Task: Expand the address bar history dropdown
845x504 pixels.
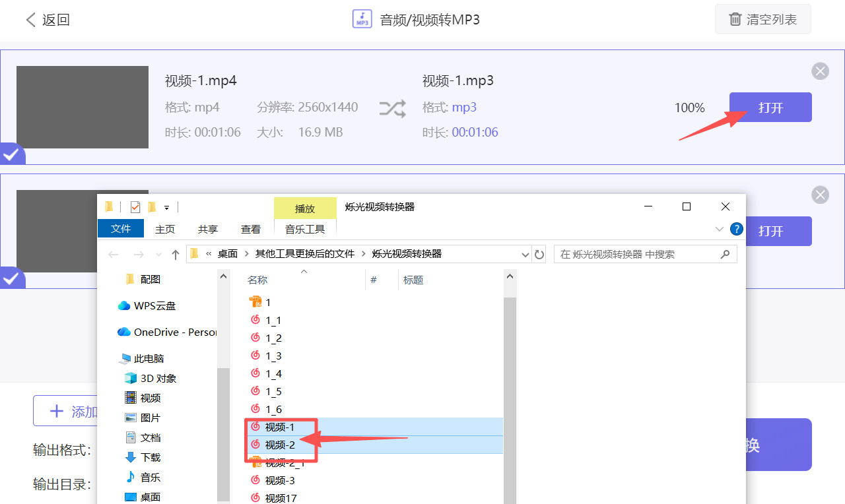Action: pos(525,255)
